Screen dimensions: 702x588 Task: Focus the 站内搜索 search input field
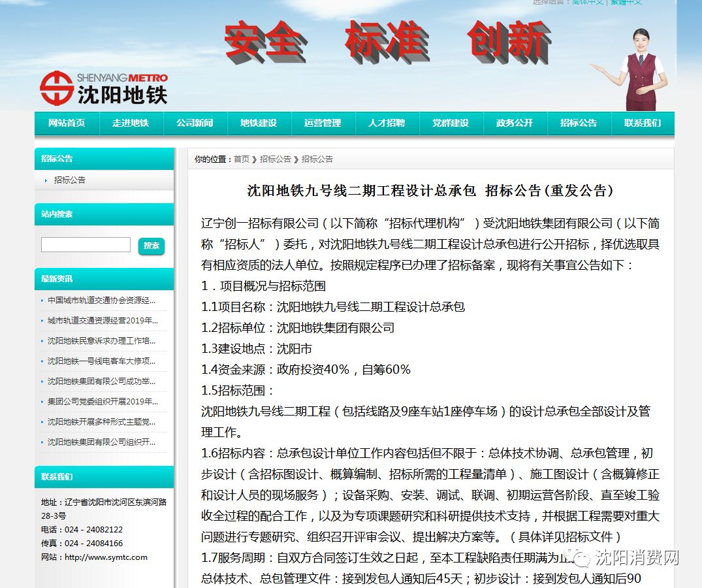pyautogui.click(x=86, y=245)
